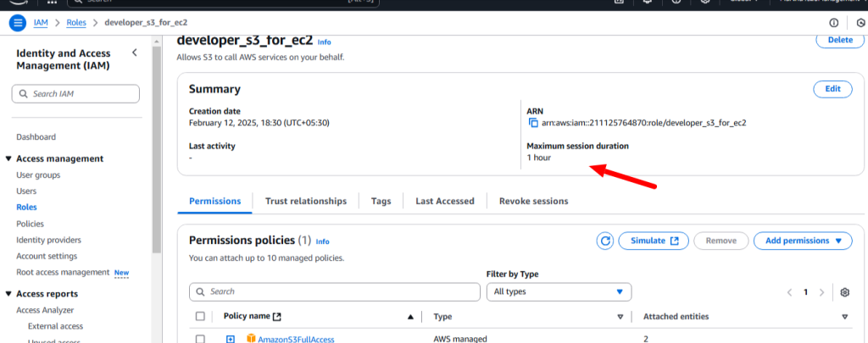Go to the next policies page
The image size is (868, 343).
[821, 292]
